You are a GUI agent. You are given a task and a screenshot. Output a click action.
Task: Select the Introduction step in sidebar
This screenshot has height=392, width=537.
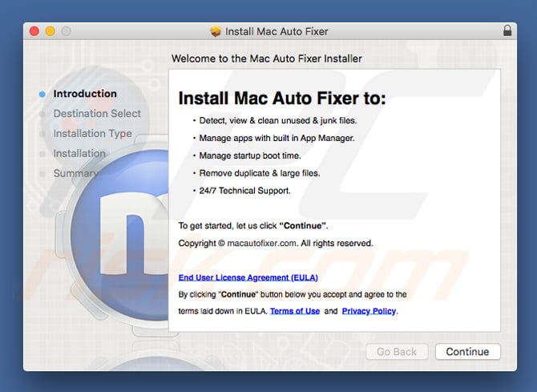tap(85, 94)
